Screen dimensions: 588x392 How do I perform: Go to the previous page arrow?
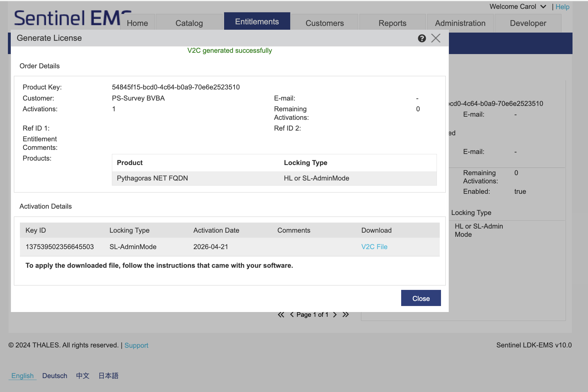(x=292, y=315)
